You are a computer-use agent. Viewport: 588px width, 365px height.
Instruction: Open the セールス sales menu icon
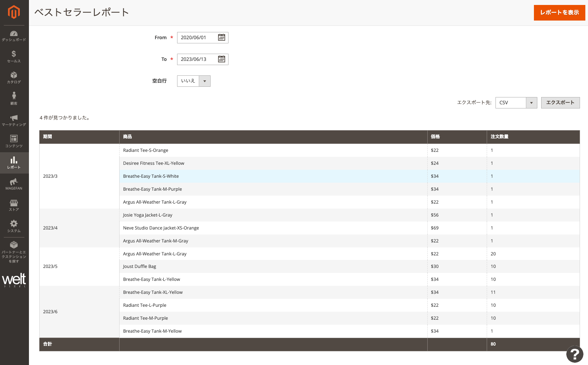pyautogui.click(x=14, y=54)
